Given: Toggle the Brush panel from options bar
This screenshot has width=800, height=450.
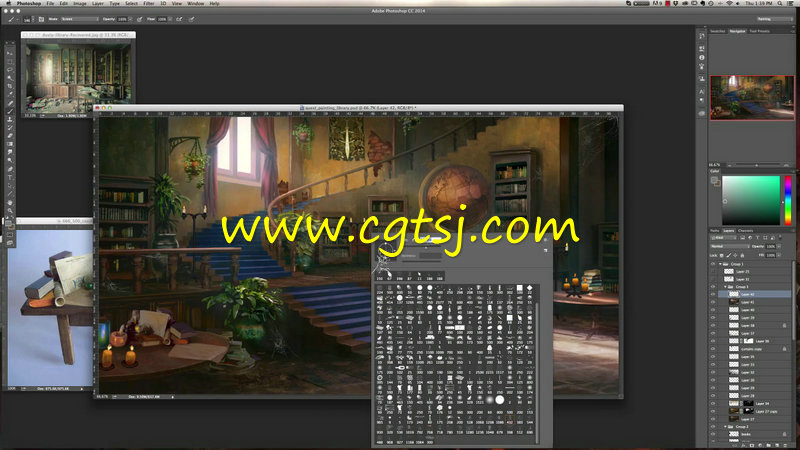Looking at the screenshot, I should tap(41, 19).
